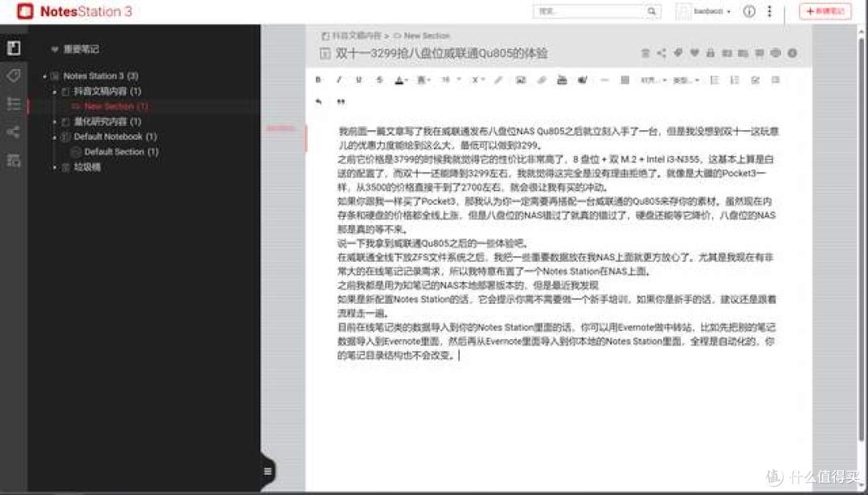Insert a checkbox task list

click(x=755, y=80)
